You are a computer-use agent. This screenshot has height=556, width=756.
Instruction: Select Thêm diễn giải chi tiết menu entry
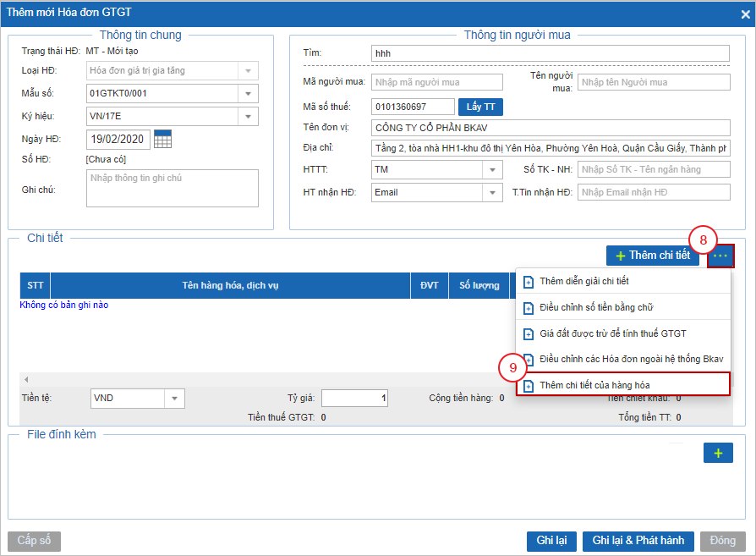point(623,281)
